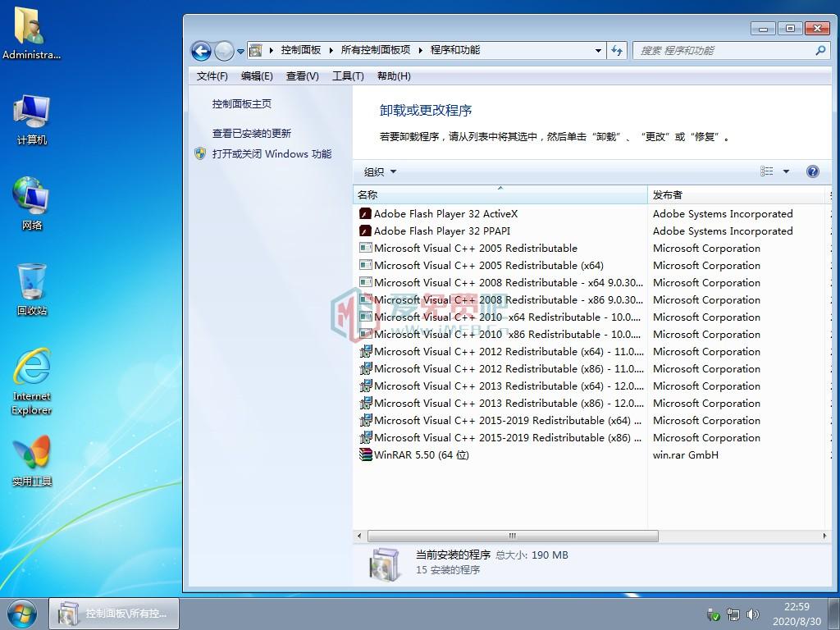Select Visual C++ 2005 Redistributable icon

(x=365, y=248)
